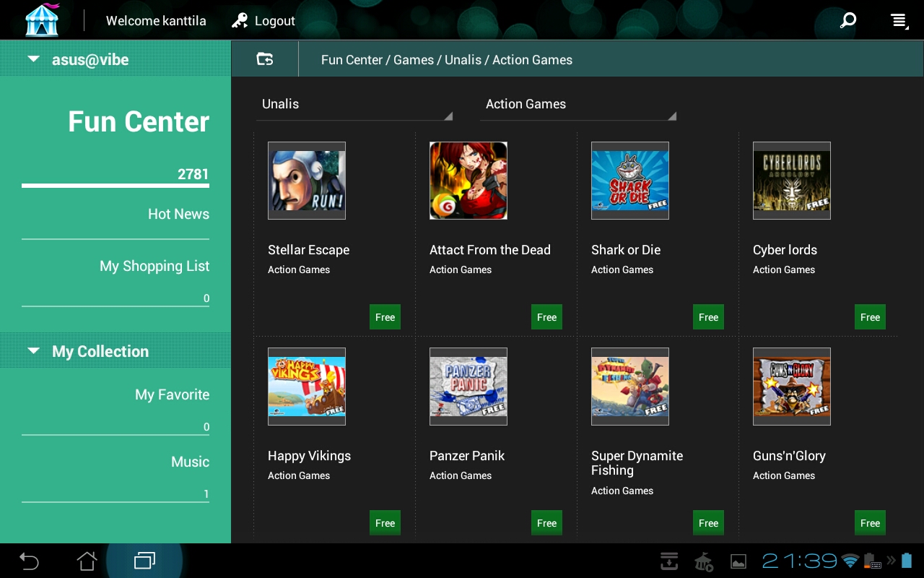Screen dimensions: 924x578
Task: Click the Guns'n'Glory title
Action: click(789, 456)
